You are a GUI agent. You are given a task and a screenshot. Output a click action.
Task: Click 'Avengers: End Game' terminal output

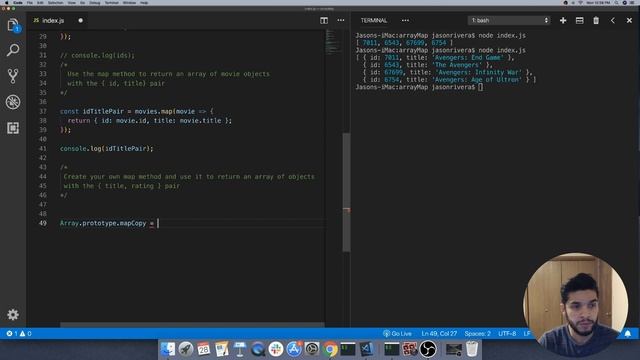pyautogui.click(x=467, y=58)
